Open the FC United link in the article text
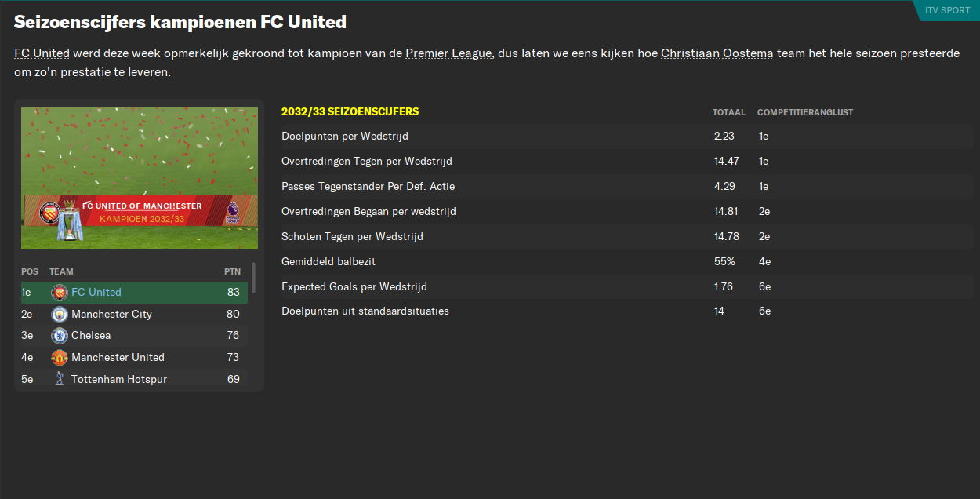This screenshot has width=980, height=499. click(x=42, y=53)
